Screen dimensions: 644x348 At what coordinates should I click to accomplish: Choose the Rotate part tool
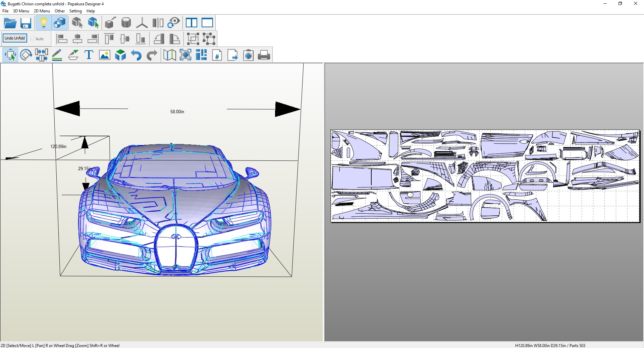(x=26, y=55)
